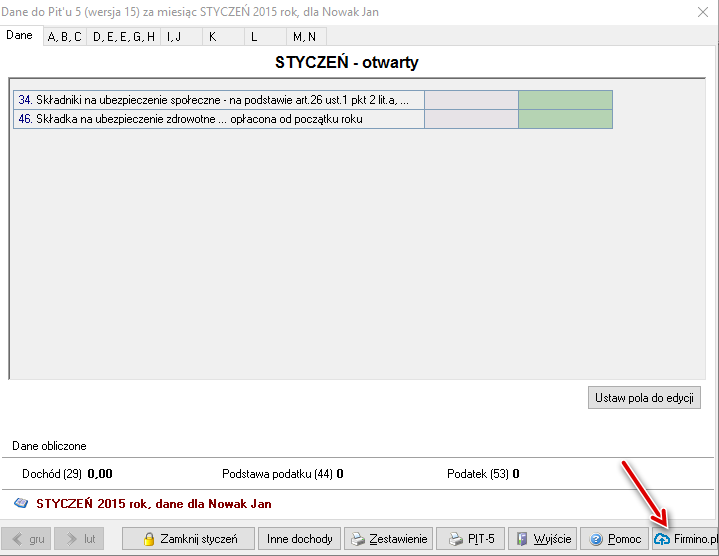
Task: Open the M, N tab
Action: tap(304, 36)
